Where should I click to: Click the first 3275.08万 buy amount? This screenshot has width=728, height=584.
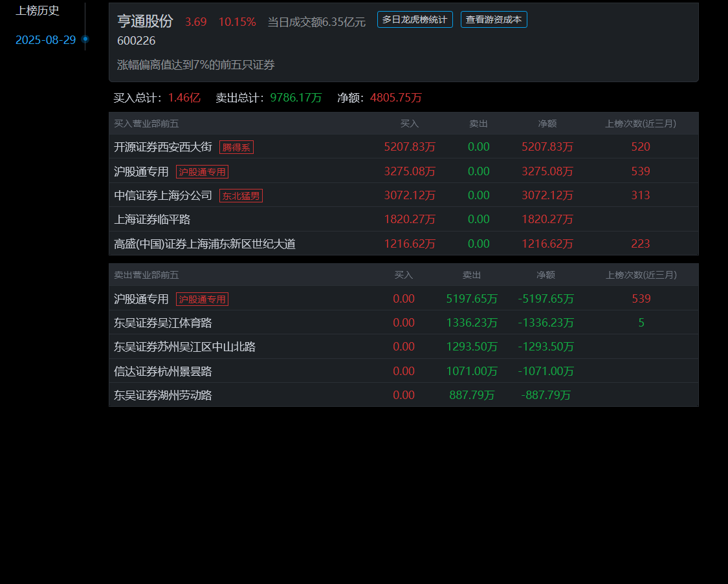(410, 171)
